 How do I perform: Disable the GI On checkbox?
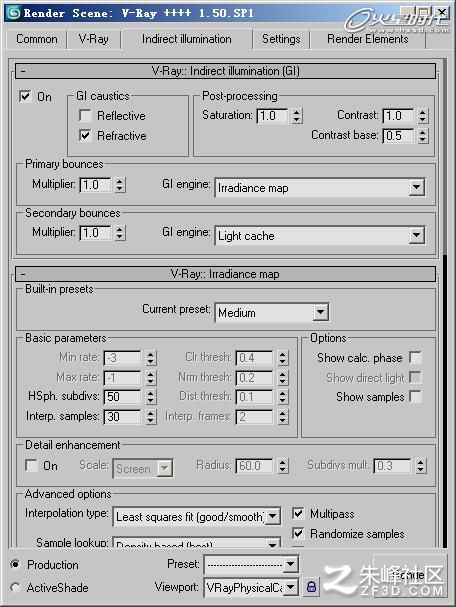[25, 96]
